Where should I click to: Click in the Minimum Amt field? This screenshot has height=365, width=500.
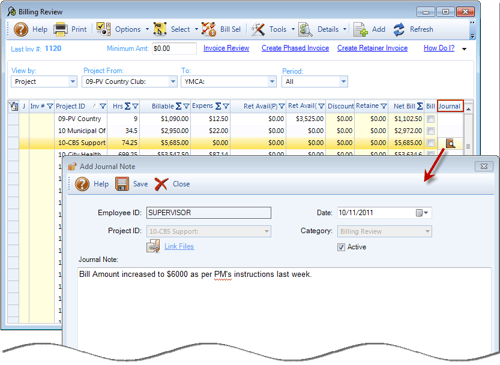(174, 49)
